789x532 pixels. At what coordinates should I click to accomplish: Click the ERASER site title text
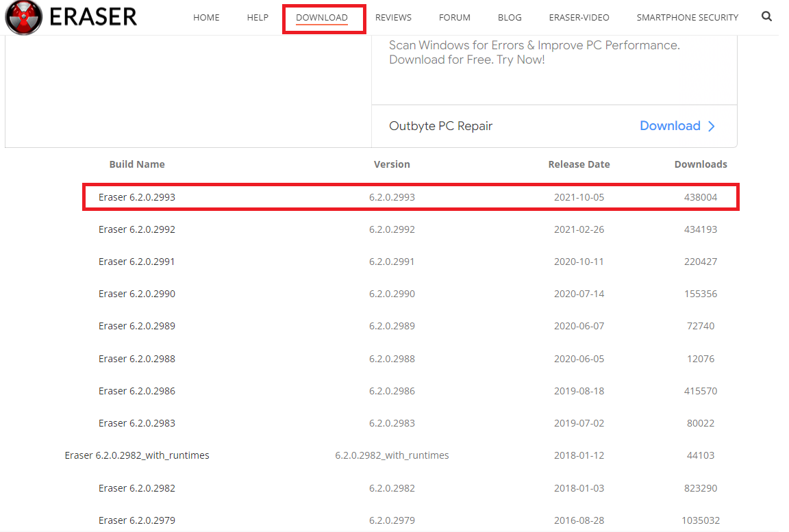pos(93,17)
